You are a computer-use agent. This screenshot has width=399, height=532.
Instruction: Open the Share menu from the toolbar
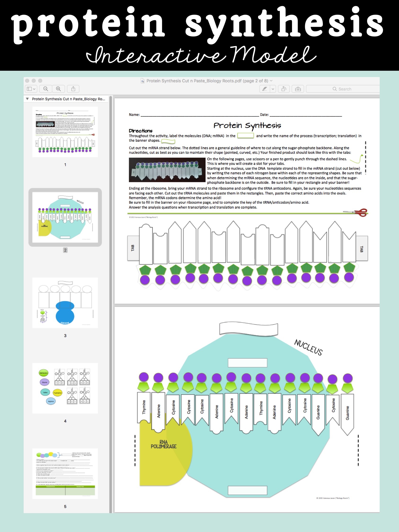[73, 89]
